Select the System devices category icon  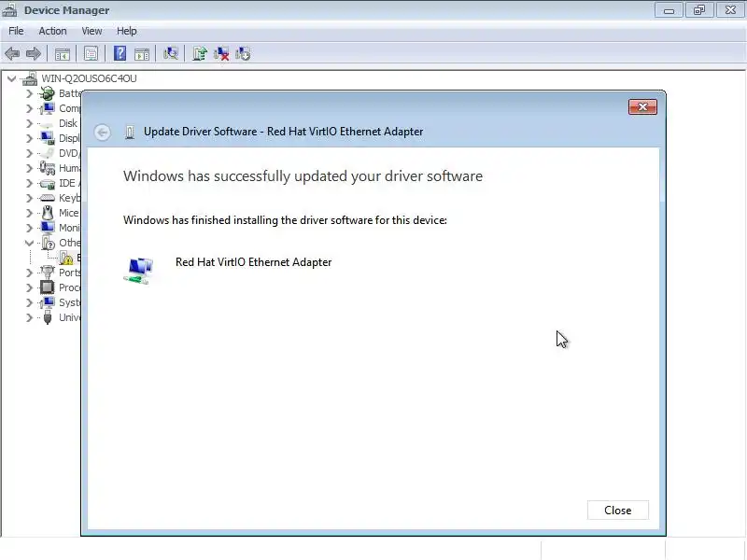48,302
